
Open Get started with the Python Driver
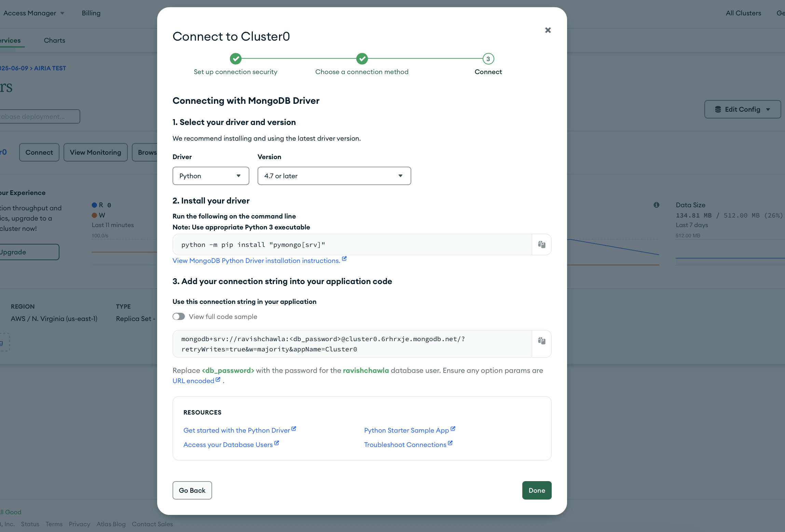point(236,430)
